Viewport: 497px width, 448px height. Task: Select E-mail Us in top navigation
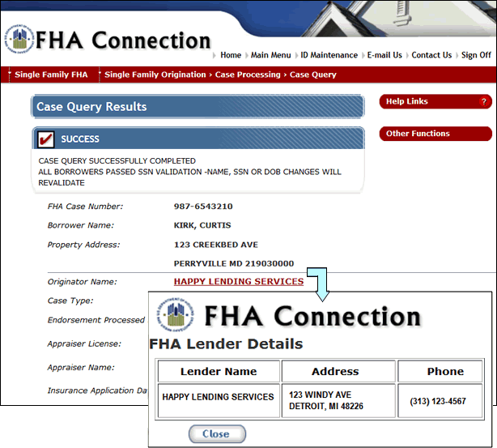click(x=384, y=55)
